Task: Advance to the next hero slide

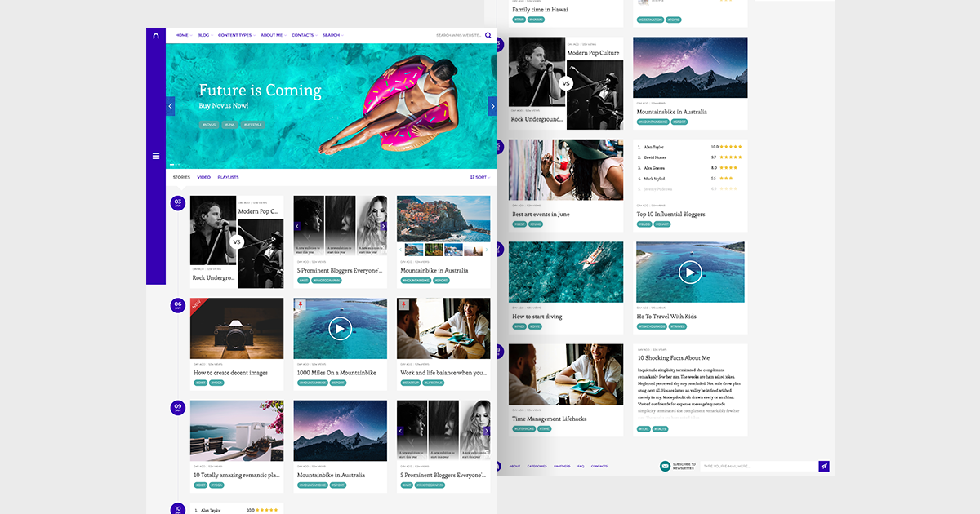Action: [492, 106]
